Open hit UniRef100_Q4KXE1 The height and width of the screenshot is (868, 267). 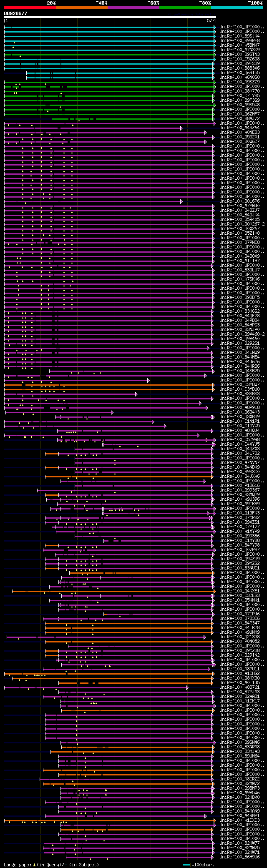pyautogui.click(x=239, y=591)
